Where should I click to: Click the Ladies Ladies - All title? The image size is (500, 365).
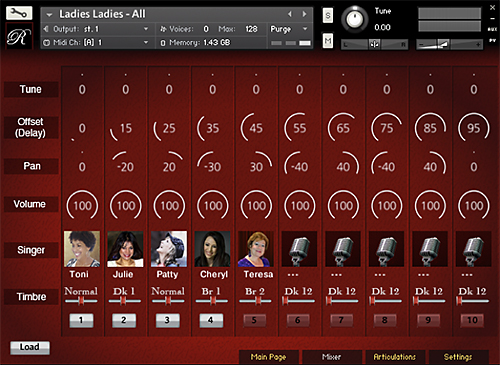point(102,14)
